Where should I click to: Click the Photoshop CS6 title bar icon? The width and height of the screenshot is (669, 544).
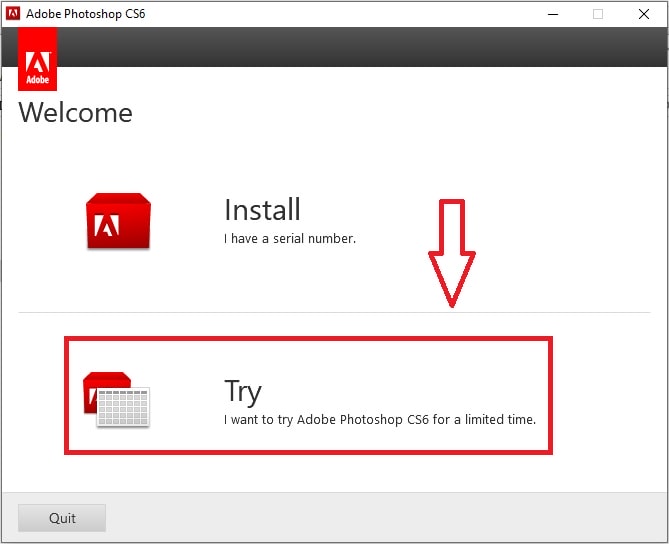point(13,14)
